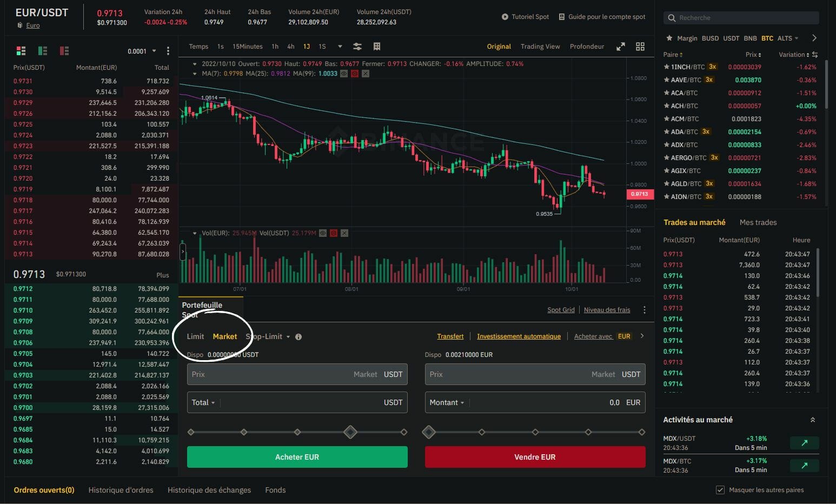
Task: Open the Montant dropdown in sell form
Action: point(447,402)
